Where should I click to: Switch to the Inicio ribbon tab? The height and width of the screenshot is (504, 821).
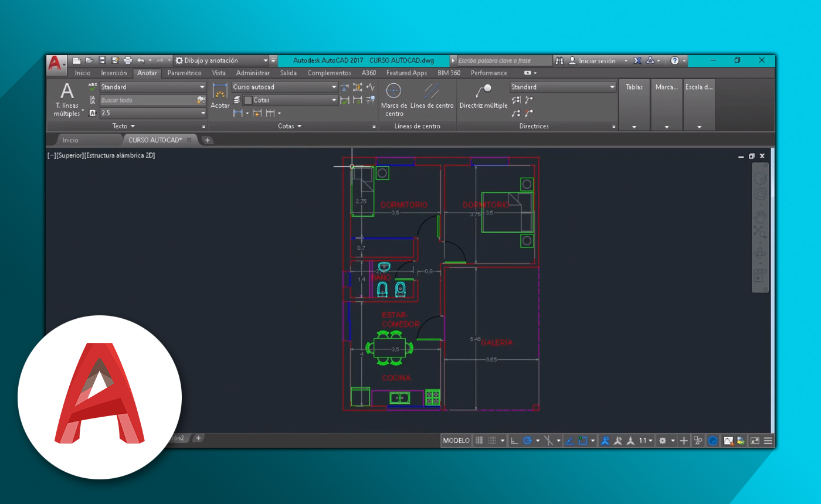(x=83, y=73)
